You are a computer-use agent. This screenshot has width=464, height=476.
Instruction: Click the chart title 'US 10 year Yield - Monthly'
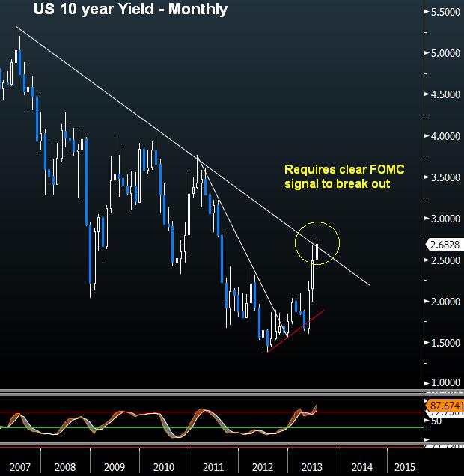click(x=130, y=9)
